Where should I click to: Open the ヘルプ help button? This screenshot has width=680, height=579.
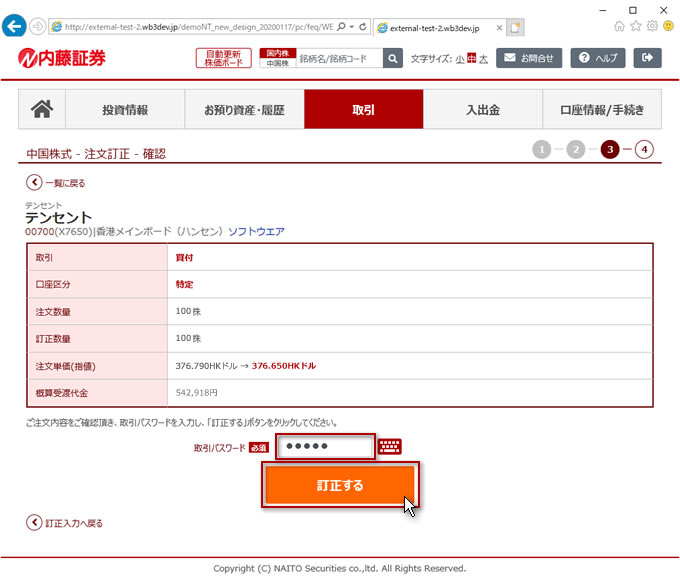[x=598, y=58]
